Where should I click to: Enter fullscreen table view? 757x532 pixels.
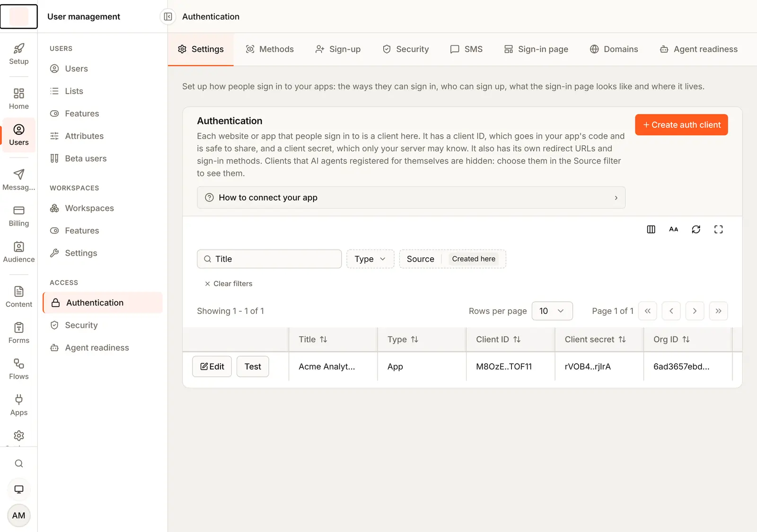(x=719, y=229)
